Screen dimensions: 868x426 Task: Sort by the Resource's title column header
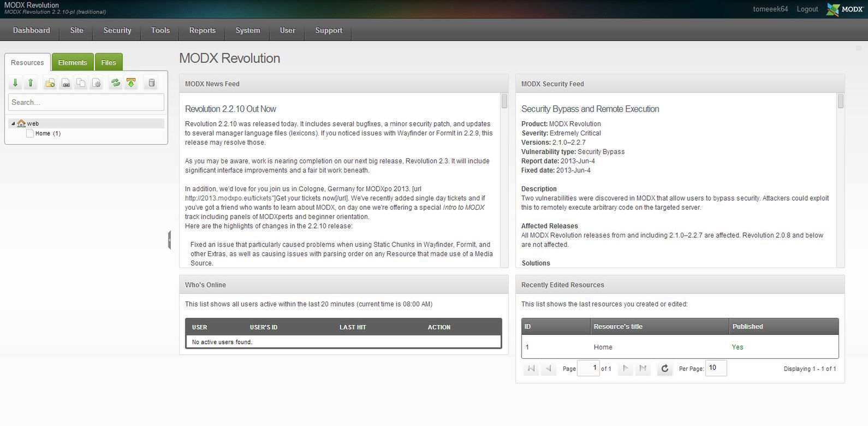[659, 327]
